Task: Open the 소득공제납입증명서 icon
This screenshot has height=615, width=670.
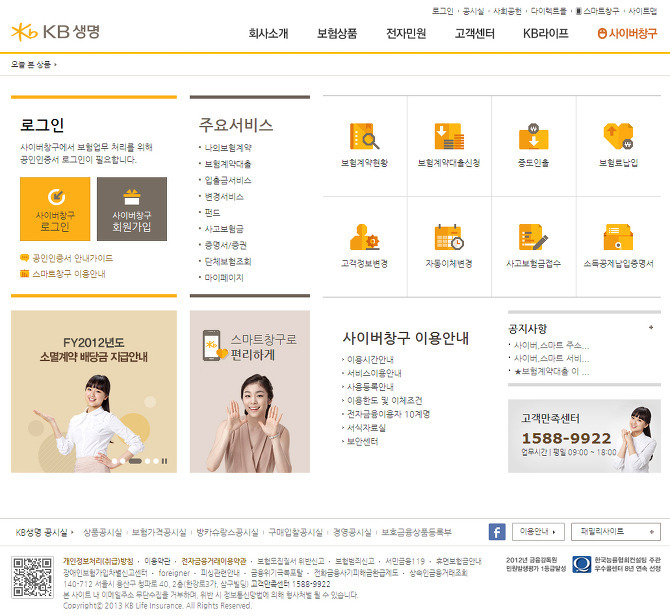Action: coord(618,237)
